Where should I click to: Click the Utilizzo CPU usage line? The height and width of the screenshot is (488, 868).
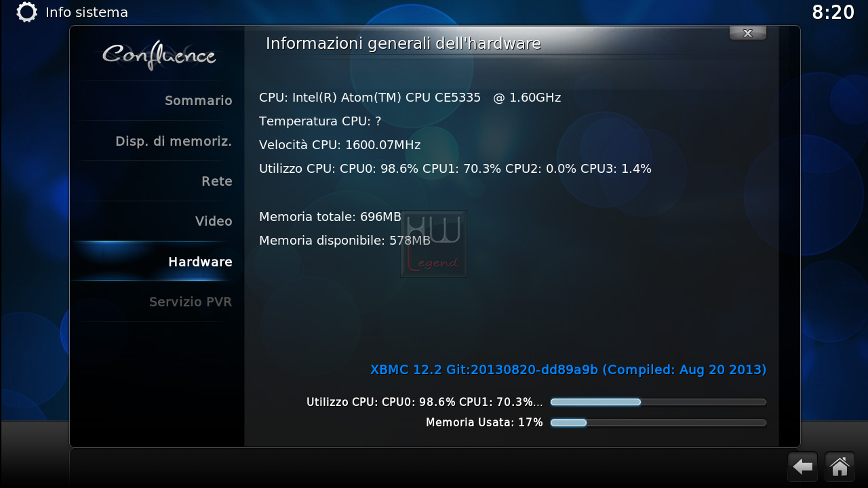(x=455, y=169)
